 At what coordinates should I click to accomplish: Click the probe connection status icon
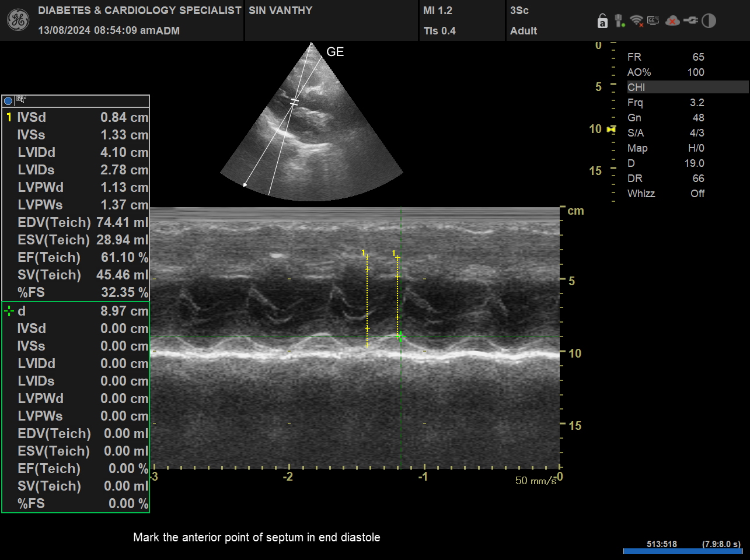pyautogui.click(x=619, y=21)
